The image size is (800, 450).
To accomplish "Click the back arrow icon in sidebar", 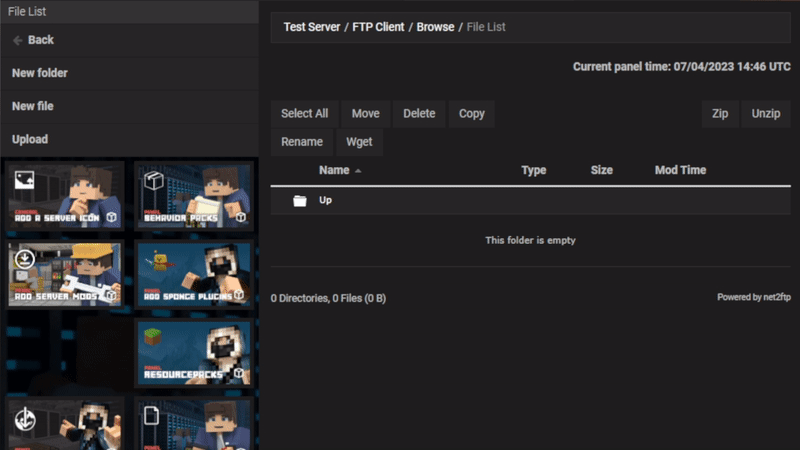I will pos(17,40).
